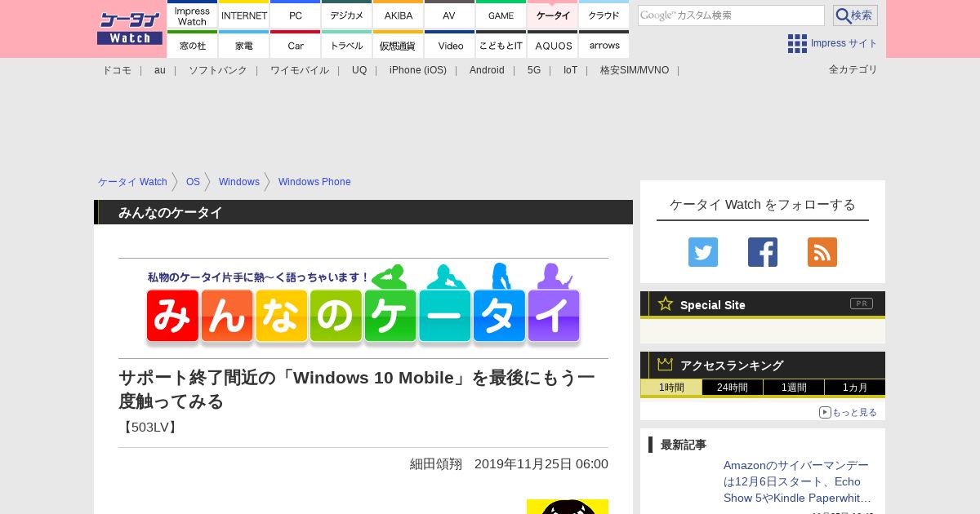This screenshot has height=514, width=980.
Task: Go to the ワイモバイル category
Action: [x=300, y=70]
